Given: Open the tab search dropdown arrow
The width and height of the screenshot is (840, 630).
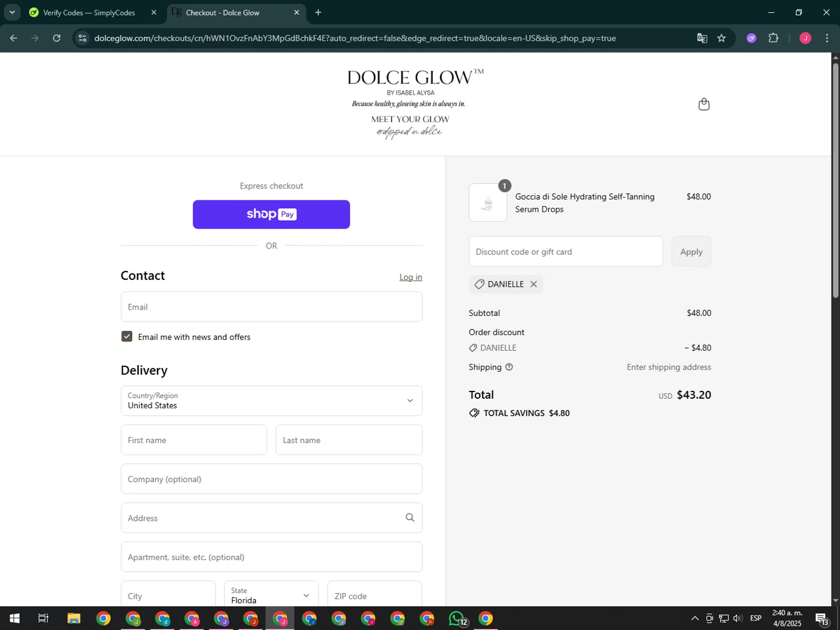Looking at the screenshot, I should 12,12.
